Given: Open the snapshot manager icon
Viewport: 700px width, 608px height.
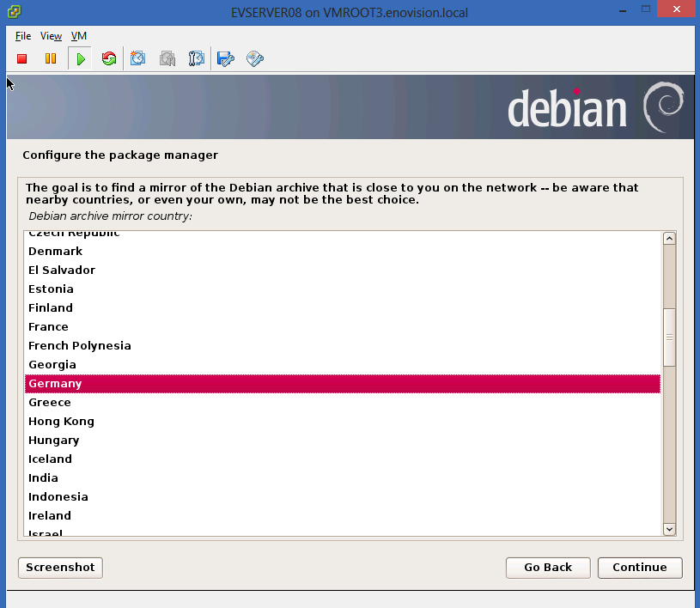Looking at the screenshot, I should pyautogui.click(x=196, y=58).
